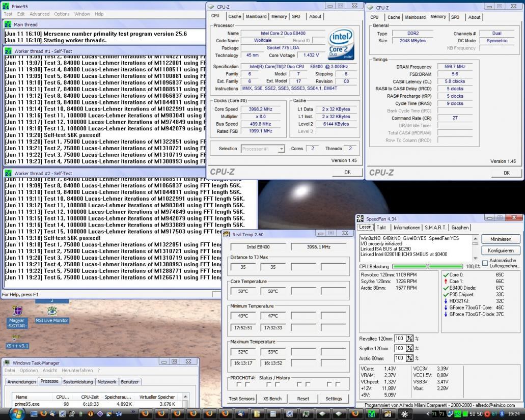Click Task-Manager process list scroll-up arrow
The height and width of the screenshot is (420, 525).
tap(185, 397)
